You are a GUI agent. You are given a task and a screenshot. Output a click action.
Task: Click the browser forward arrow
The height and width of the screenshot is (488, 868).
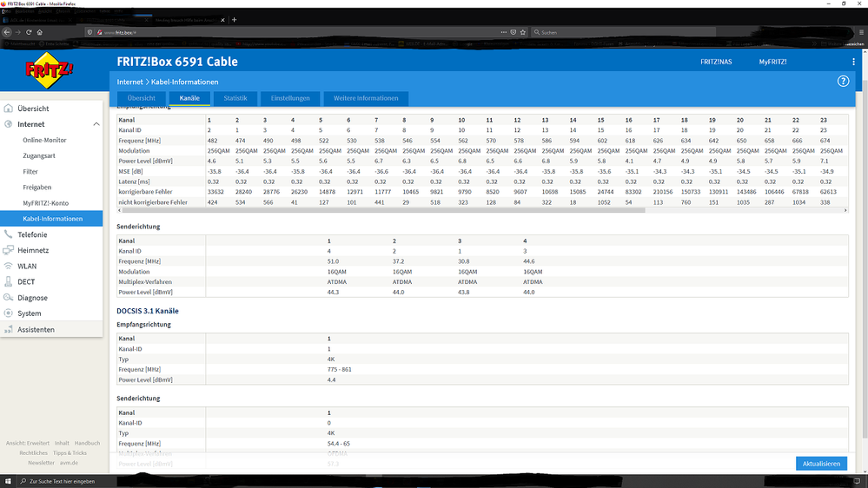coord(17,32)
